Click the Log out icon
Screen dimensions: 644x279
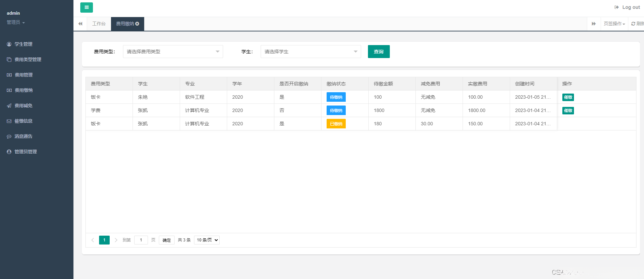tap(617, 7)
